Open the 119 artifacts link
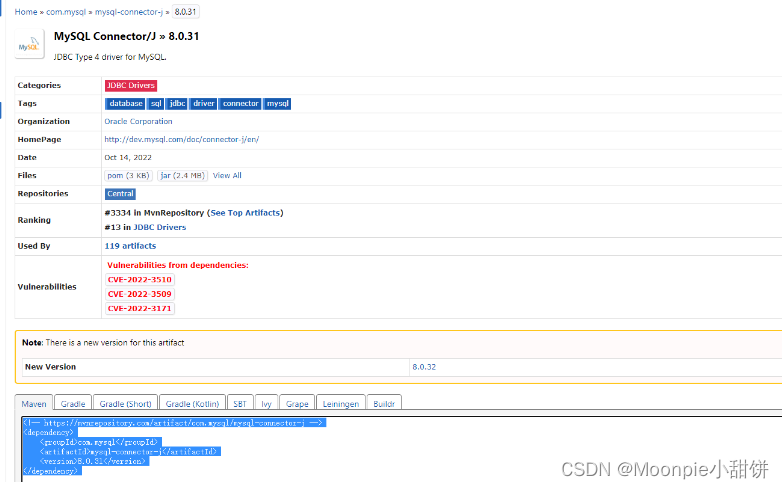Image resolution: width=784 pixels, height=489 pixels. [x=130, y=246]
